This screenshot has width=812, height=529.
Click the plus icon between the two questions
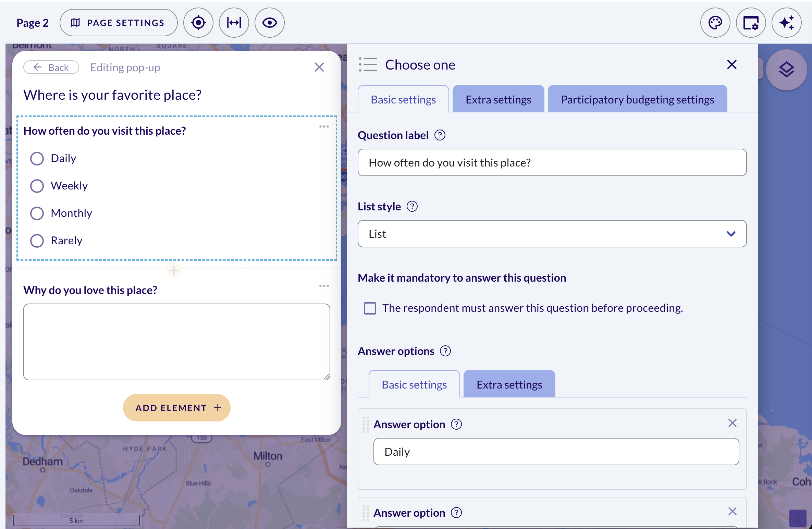click(174, 271)
